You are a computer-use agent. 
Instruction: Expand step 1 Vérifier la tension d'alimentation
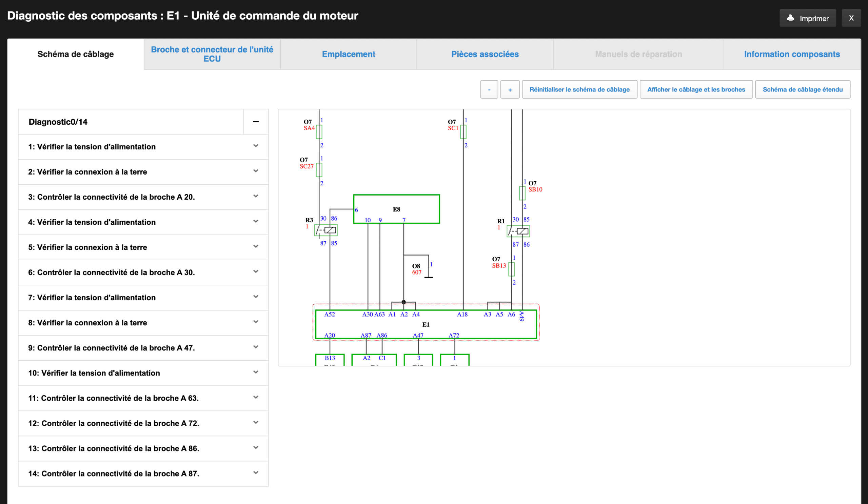tap(256, 146)
